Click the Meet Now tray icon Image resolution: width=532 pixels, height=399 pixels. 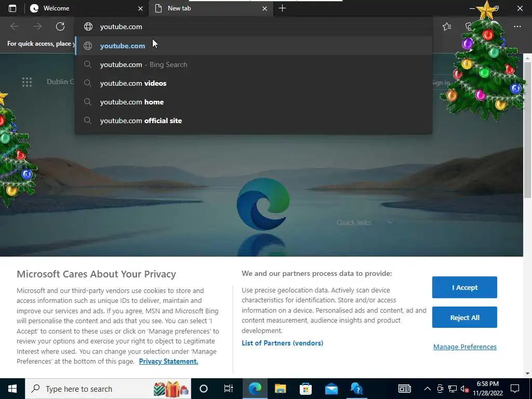pyautogui.click(x=440, y=389)
